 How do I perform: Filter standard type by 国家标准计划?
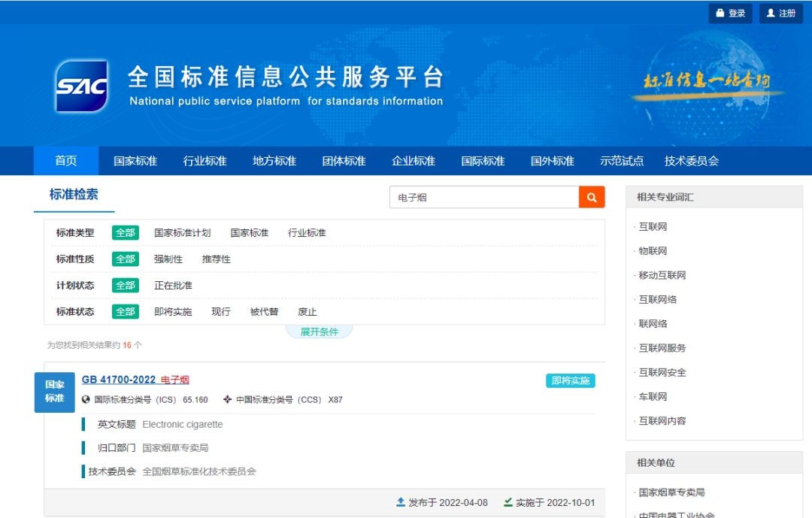click(182, 233)
